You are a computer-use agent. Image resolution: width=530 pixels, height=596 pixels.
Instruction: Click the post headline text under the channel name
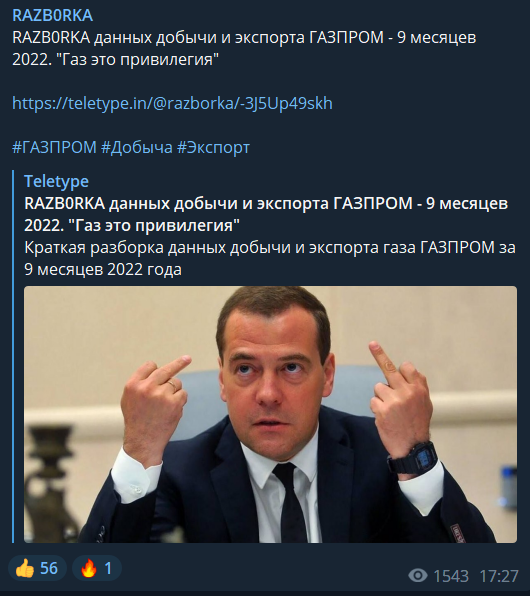pyautogui.click(x=244, y=49)
